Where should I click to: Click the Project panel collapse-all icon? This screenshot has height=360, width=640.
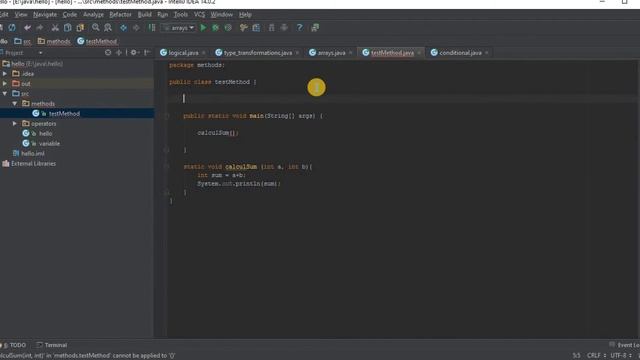119,53
